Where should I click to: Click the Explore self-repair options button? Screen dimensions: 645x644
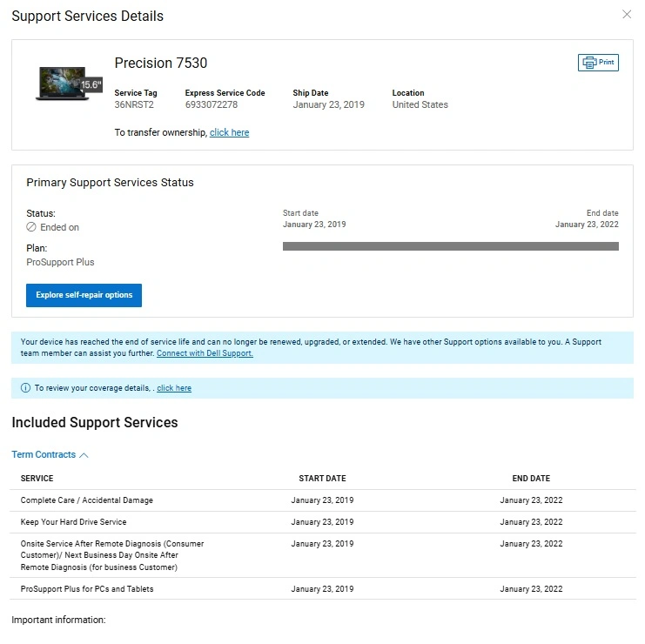84,295
